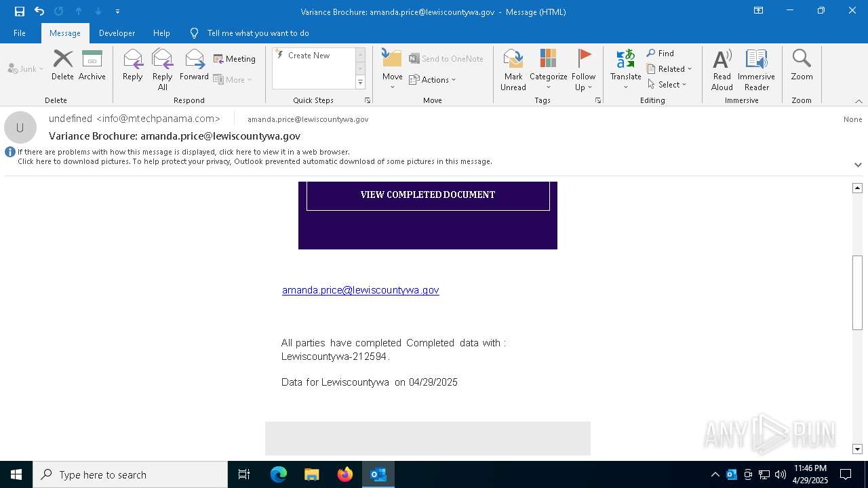Viewport: 868px width, 488px height.
Task: Click the VIEW COMPLETED DOCUMENT button
Action: pos(428,195)
